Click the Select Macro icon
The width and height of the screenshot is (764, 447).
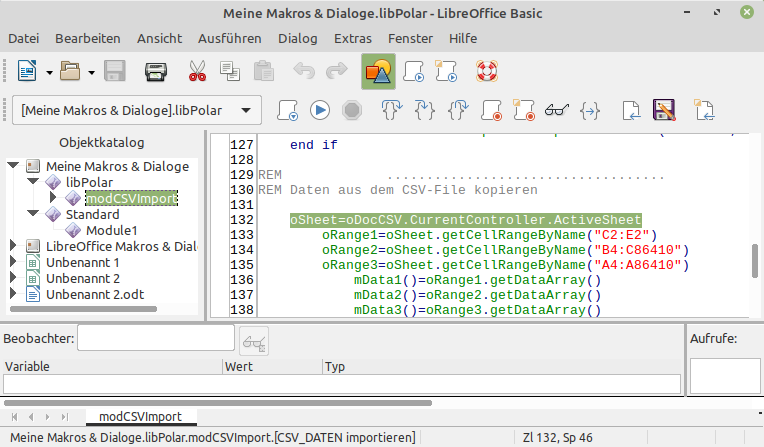click(x=413, y=72)
